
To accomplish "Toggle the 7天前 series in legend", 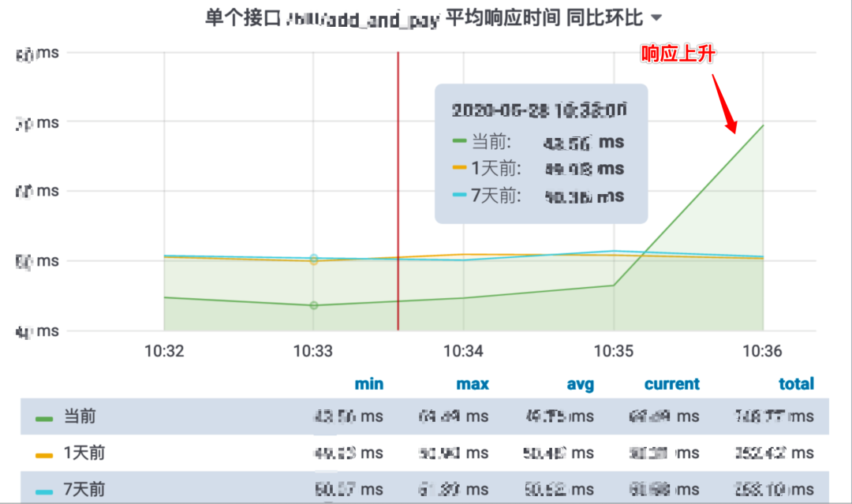I will 84,489.
